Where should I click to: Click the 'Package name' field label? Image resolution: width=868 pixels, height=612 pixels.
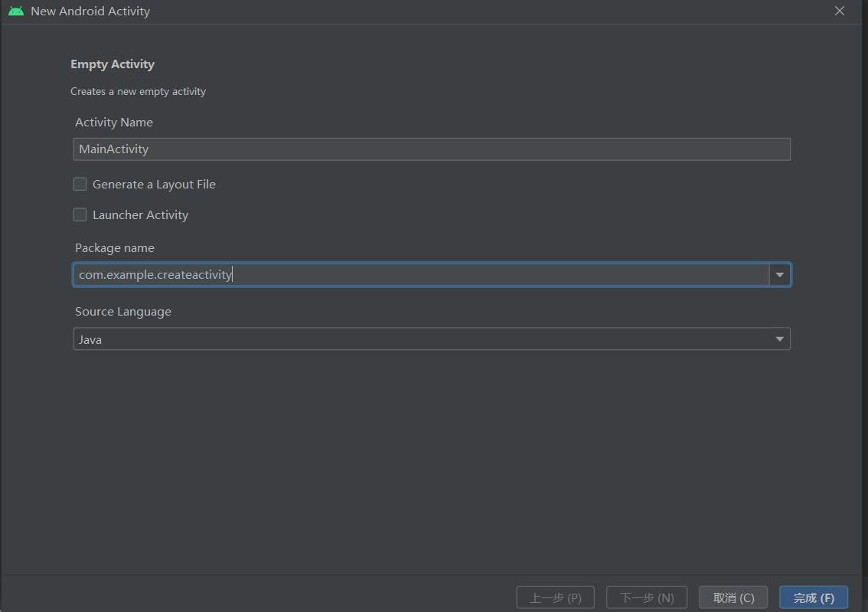(x=115, y=248)
